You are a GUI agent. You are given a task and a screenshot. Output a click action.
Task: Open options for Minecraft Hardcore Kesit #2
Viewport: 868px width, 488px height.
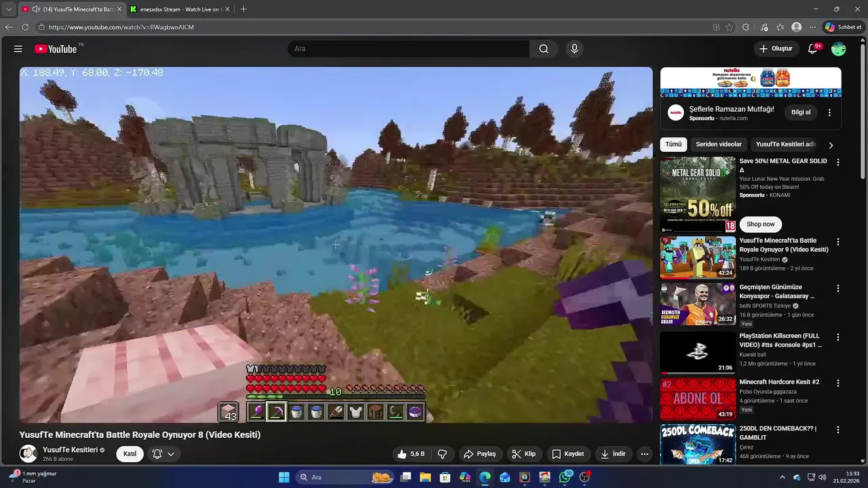tap(838, 383)
